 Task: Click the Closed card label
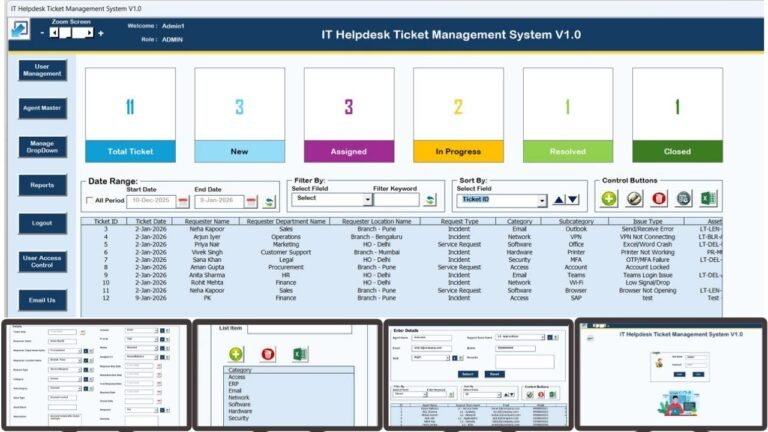pyautogui.click(x=677, y=151)
